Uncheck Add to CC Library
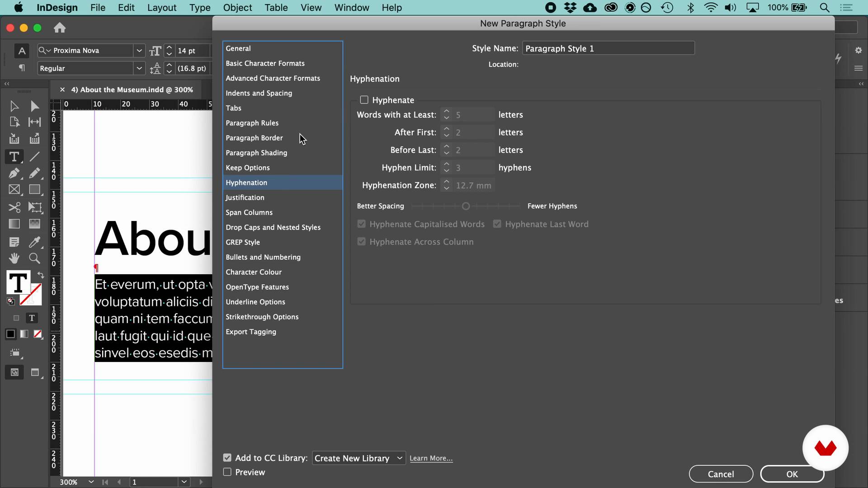 click(x=227, y=458)
